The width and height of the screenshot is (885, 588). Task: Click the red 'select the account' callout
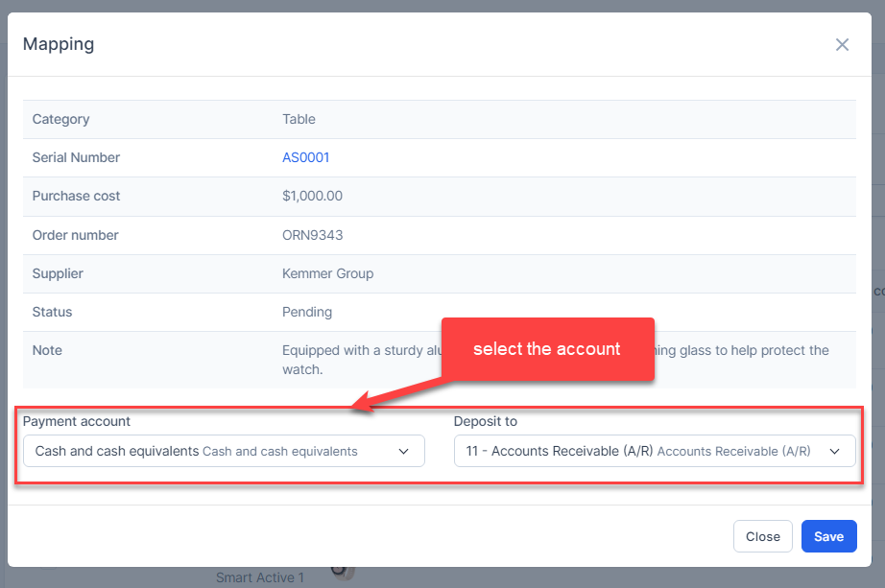pos(547,349)
